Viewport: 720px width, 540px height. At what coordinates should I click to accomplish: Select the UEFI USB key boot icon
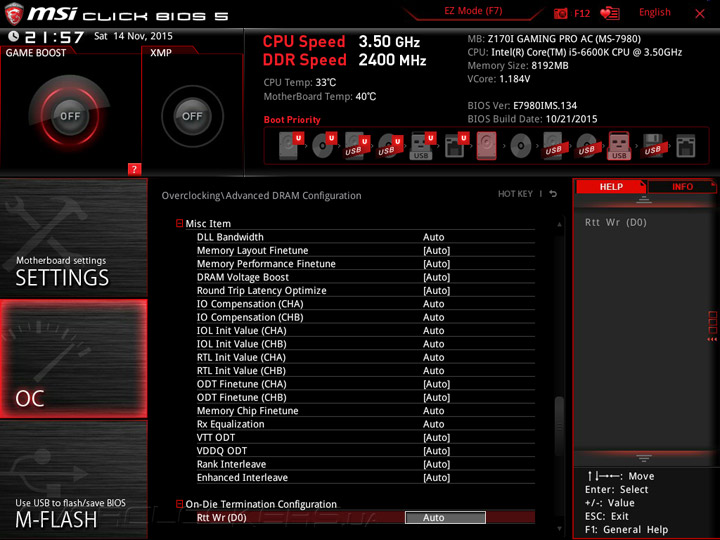click(422, 146)
